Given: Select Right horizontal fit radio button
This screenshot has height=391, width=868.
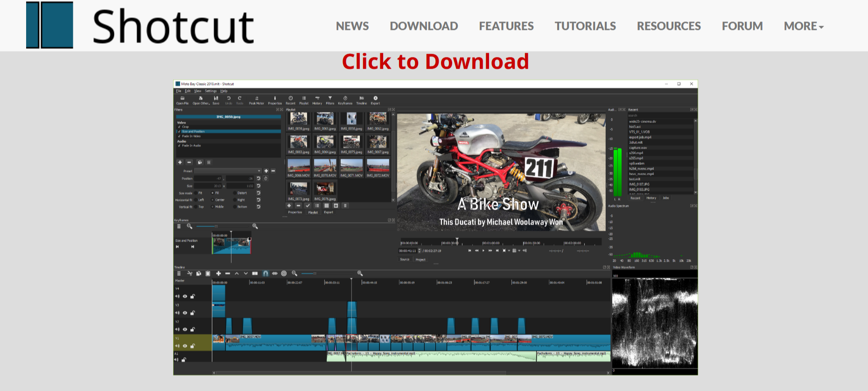Looking at the screenshot, I should coord(235,200).
